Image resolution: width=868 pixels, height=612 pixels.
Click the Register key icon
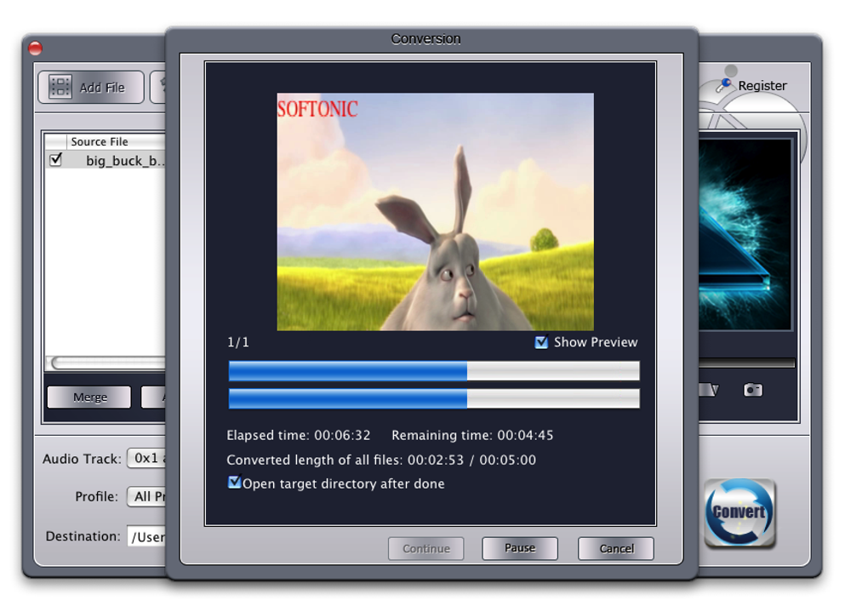tap(723, 84)
